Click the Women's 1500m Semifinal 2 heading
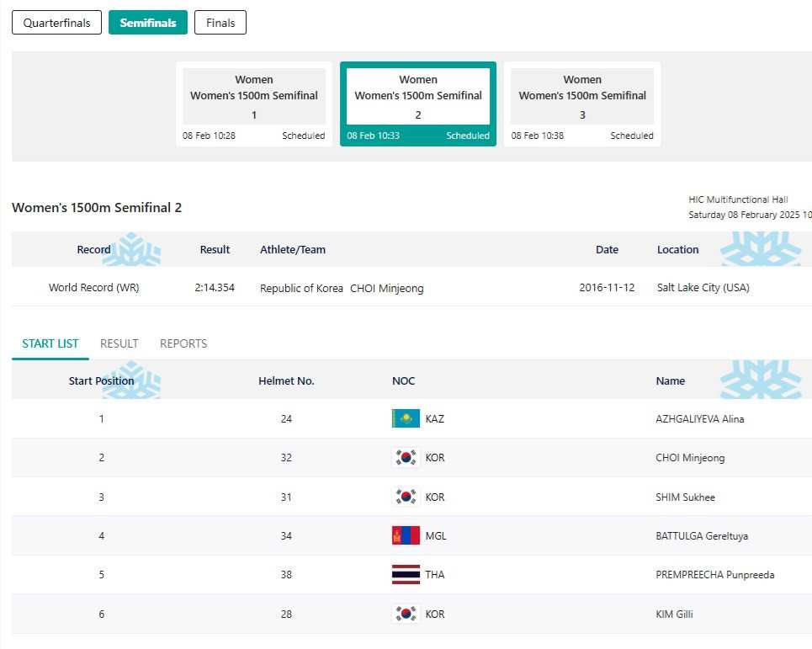812x649 pixels. (x=97, y=207)
